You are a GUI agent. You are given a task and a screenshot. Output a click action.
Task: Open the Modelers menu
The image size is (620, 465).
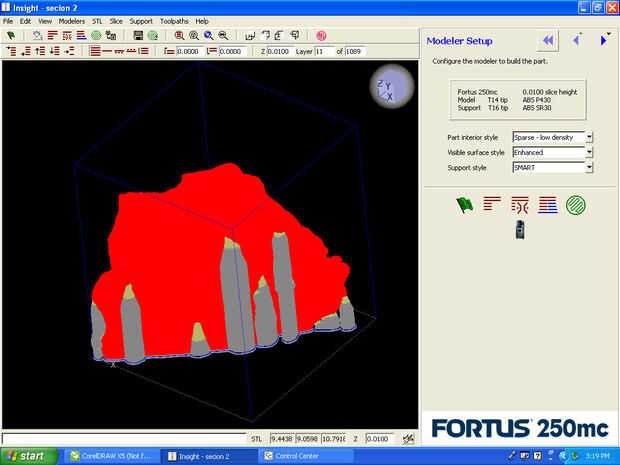point(72,20)
